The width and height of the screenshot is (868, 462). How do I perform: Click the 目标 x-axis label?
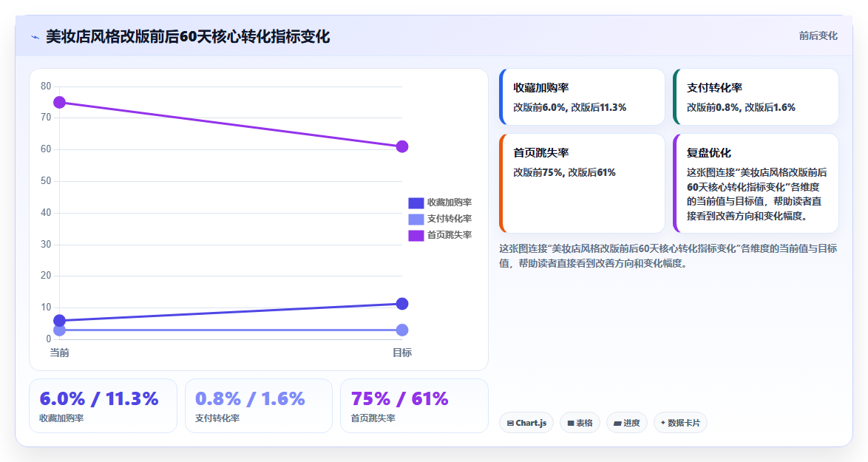click(402, 353)
